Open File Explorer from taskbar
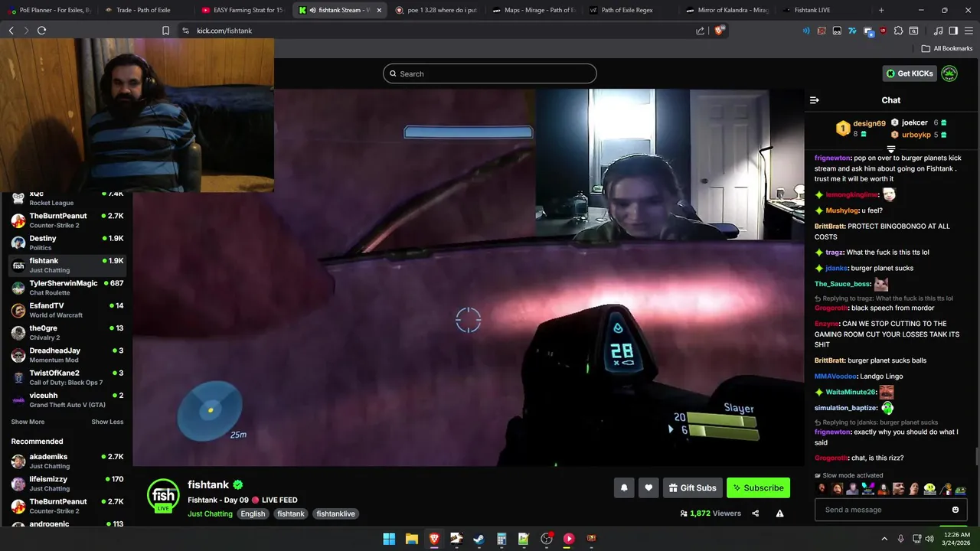The height and width of the screenshot is (551, 980). (411, 539)
